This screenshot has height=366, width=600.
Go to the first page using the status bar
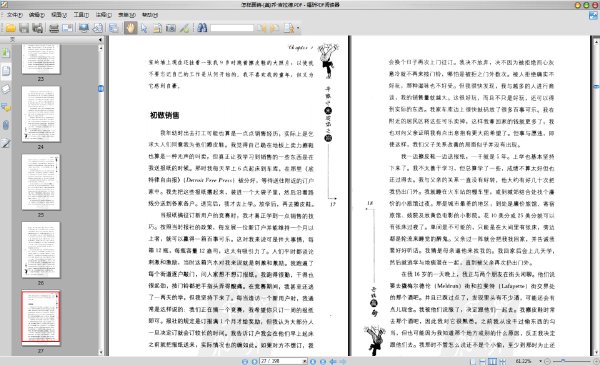point(245,361)
